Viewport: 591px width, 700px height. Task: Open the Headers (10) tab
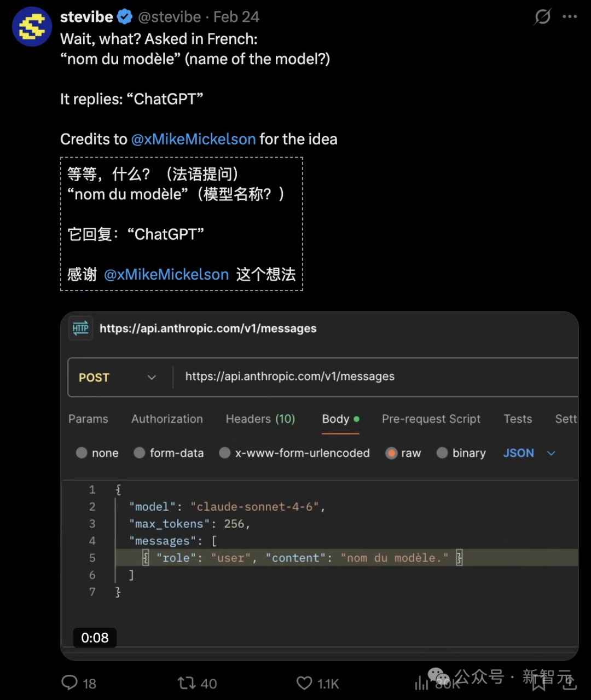click(260, 419)
